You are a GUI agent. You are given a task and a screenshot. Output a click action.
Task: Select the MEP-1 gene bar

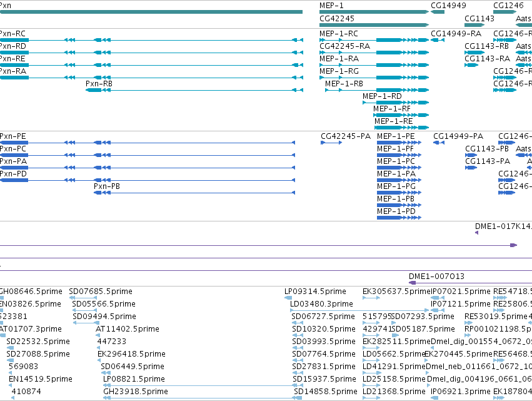(374, 12)
